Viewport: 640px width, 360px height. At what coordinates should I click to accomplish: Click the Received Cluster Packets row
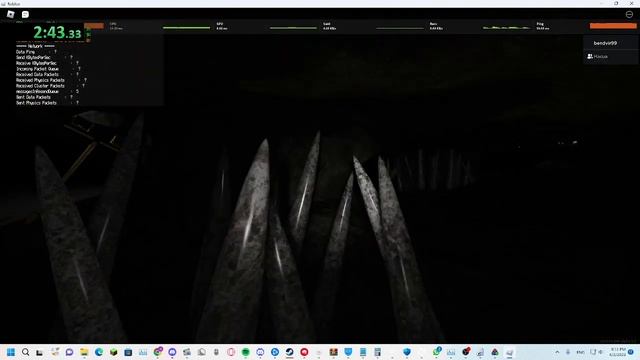[50, 86]
